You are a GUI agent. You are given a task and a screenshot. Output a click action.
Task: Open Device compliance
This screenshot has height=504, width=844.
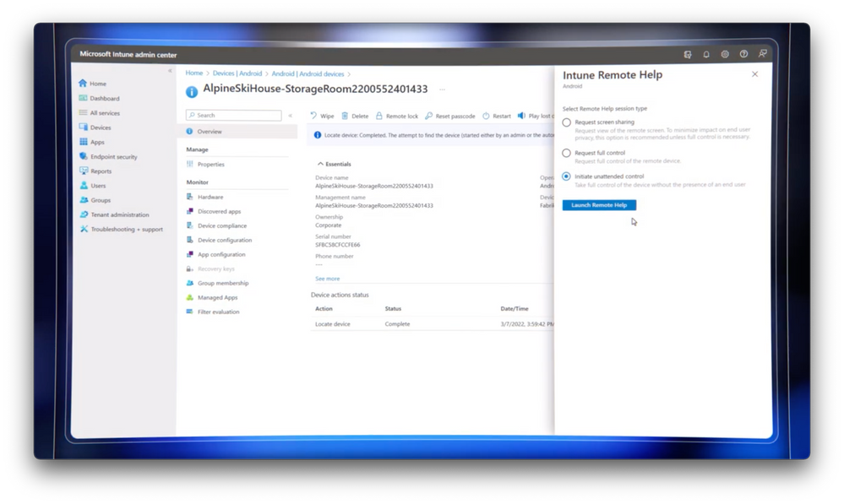pos(216,225)
